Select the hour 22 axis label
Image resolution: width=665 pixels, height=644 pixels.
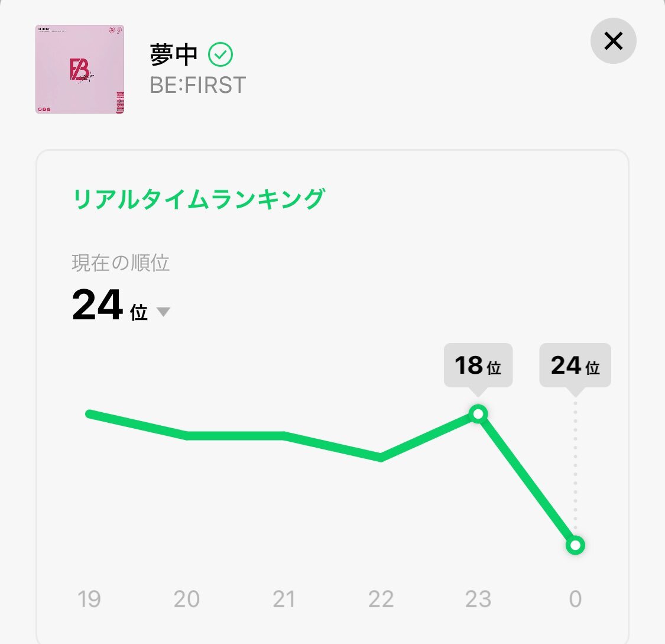point(381,600)
